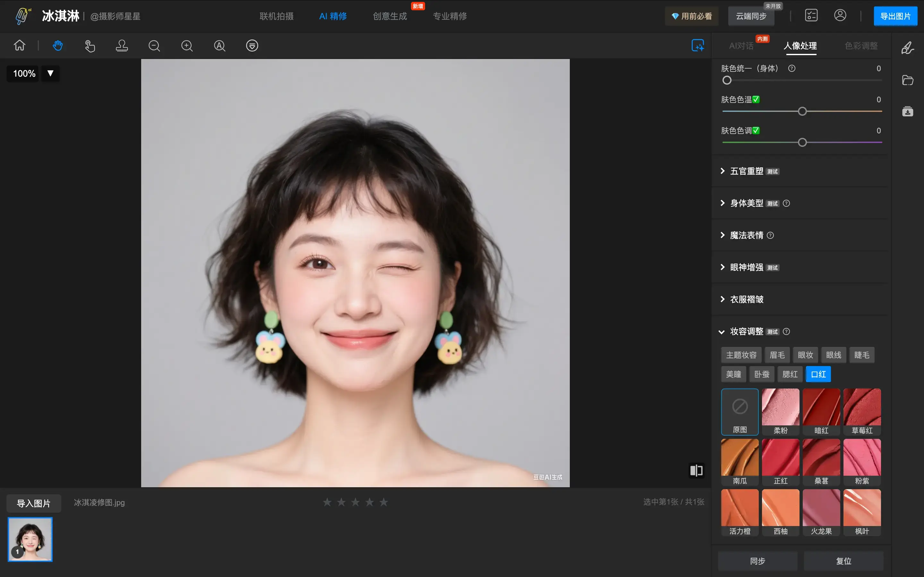Switch to the 色彩调整 tab
The image size is (924, 577).
[861, 46]
